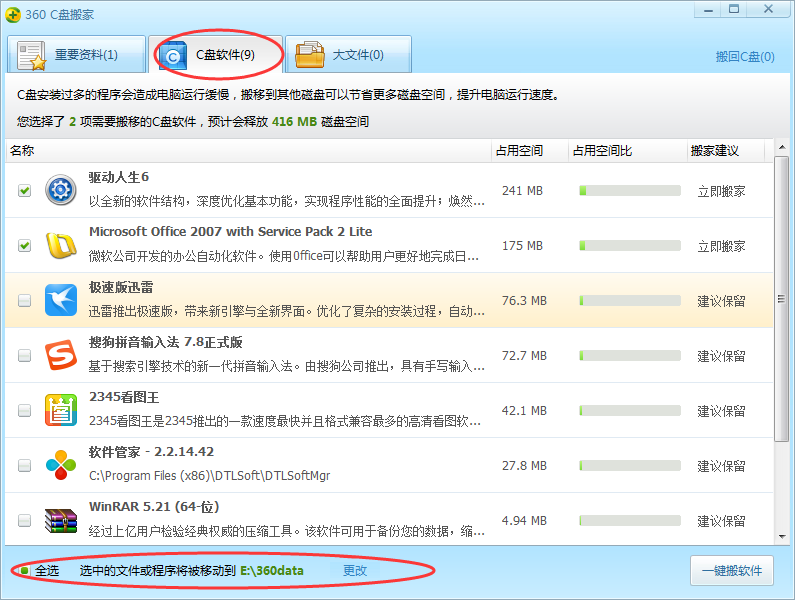Click 更改 to change the target folder

click(354, 571)
